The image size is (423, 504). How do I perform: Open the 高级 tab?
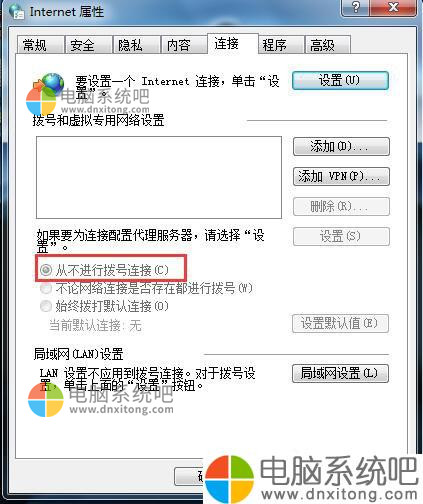pyautogui.click(x=328, y=45)
